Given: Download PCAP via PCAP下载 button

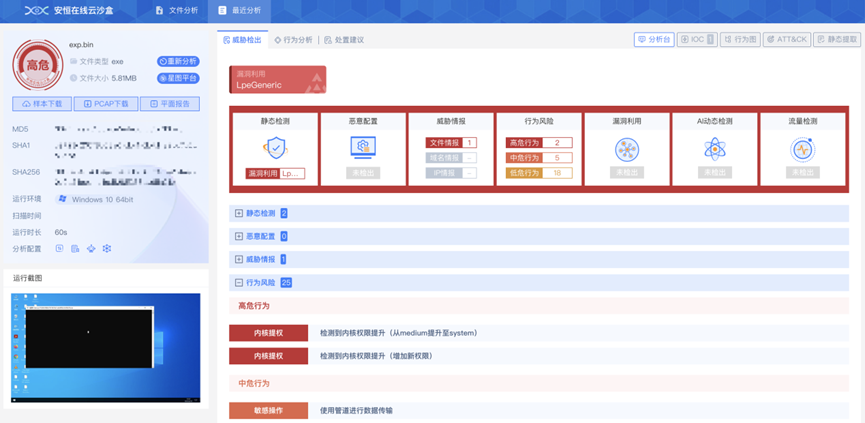Looking at the screenshot, I should click(x=106, y=104).
